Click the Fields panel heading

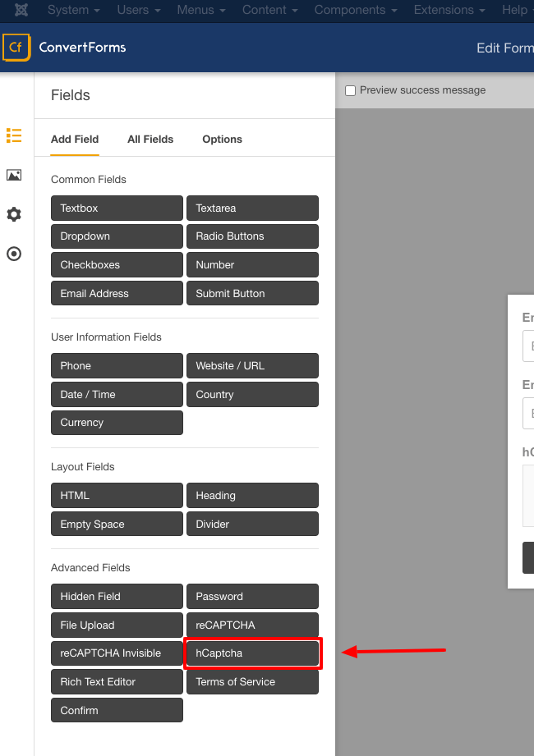[71, 95]
